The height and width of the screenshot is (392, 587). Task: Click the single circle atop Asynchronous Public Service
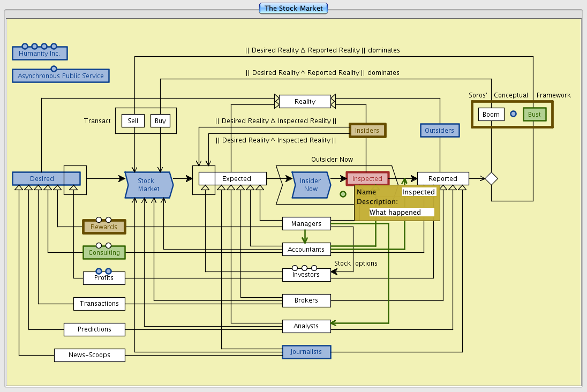(54, 69)
